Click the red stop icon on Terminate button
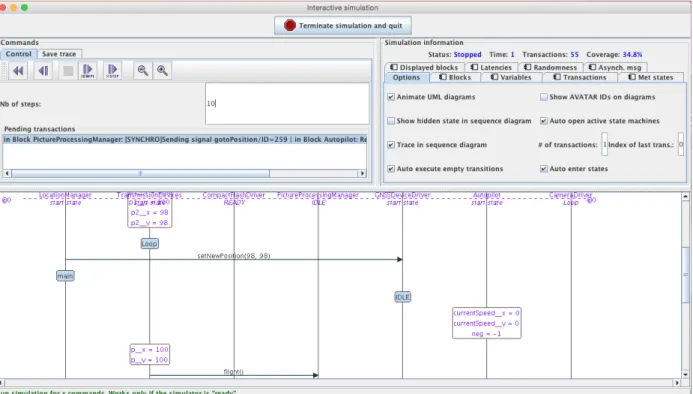 pyautogui.click(x=290, y=26)
